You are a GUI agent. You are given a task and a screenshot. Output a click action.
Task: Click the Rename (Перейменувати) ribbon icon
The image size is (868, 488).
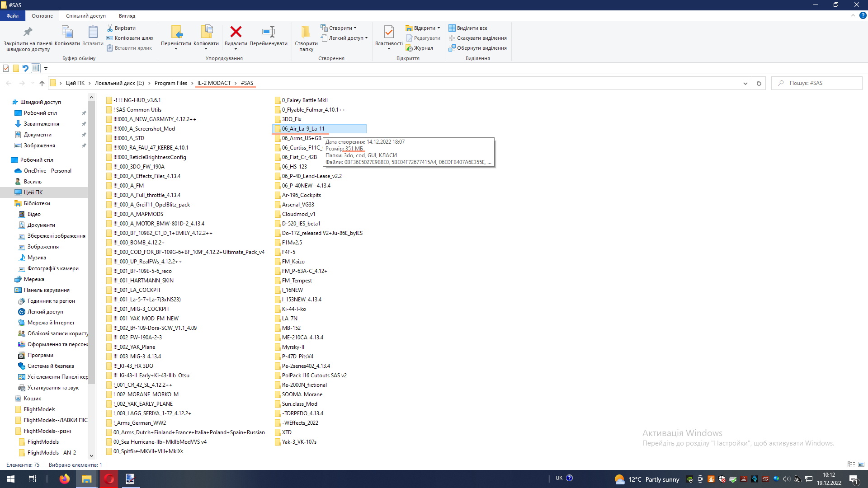pyautogui.click(x=268, y=32)
